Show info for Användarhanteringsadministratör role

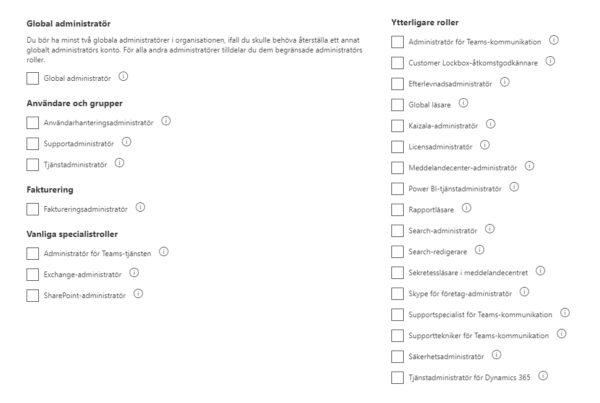165,122
